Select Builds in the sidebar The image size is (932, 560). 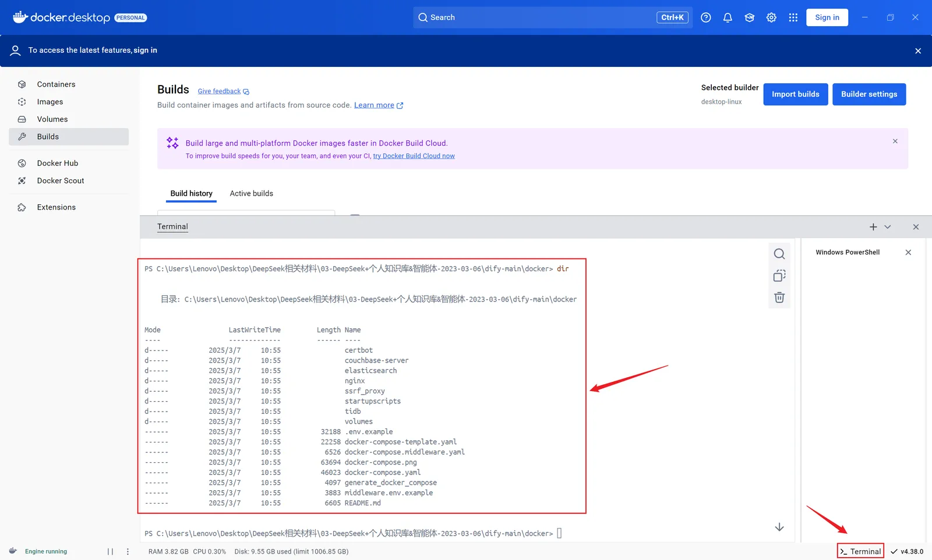point(69,137)
